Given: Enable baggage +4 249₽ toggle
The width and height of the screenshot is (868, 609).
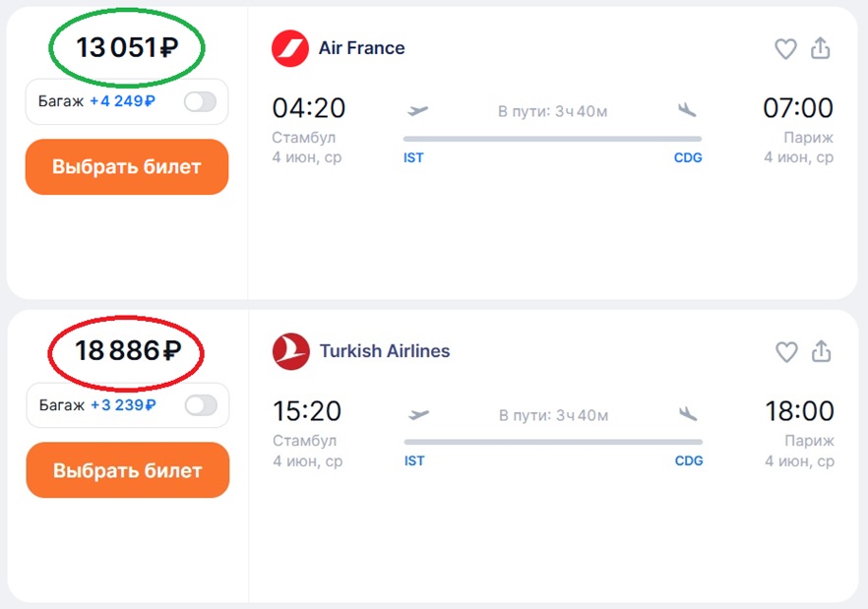Looking at the screenshot, I should [201, 102].
